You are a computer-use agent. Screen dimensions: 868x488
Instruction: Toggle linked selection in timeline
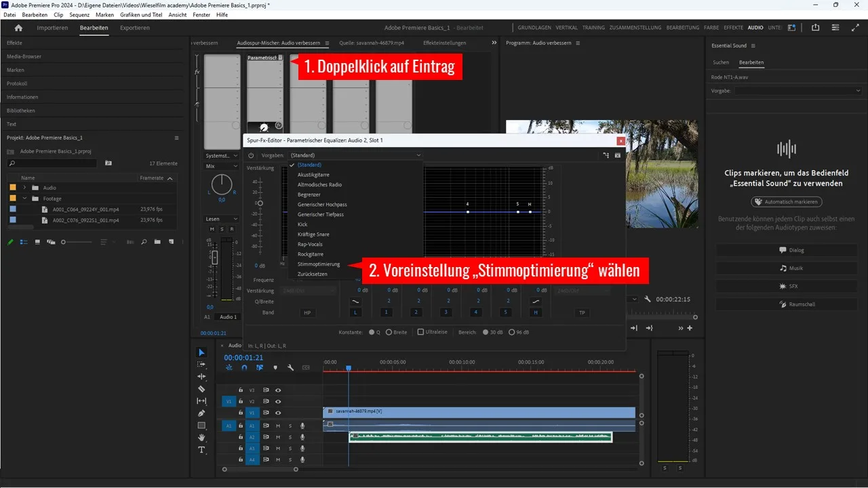pyautogui.click(x=260, y=367)
